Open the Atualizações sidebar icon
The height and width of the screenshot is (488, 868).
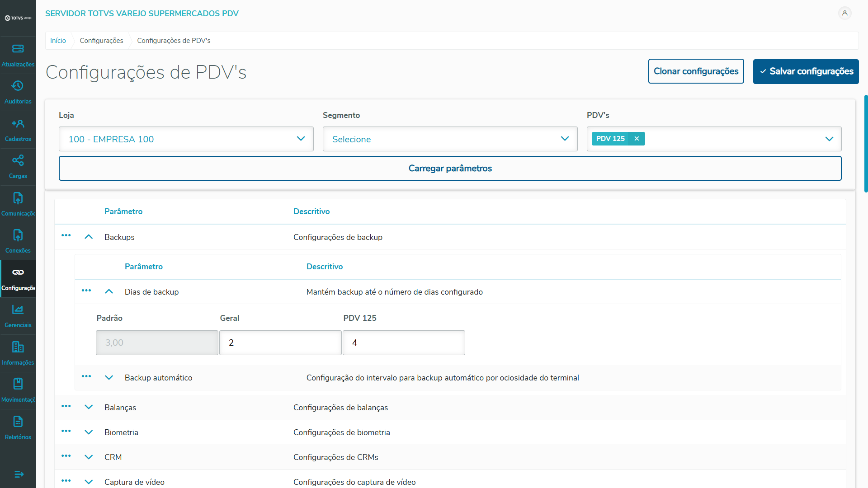click(18, 49)
